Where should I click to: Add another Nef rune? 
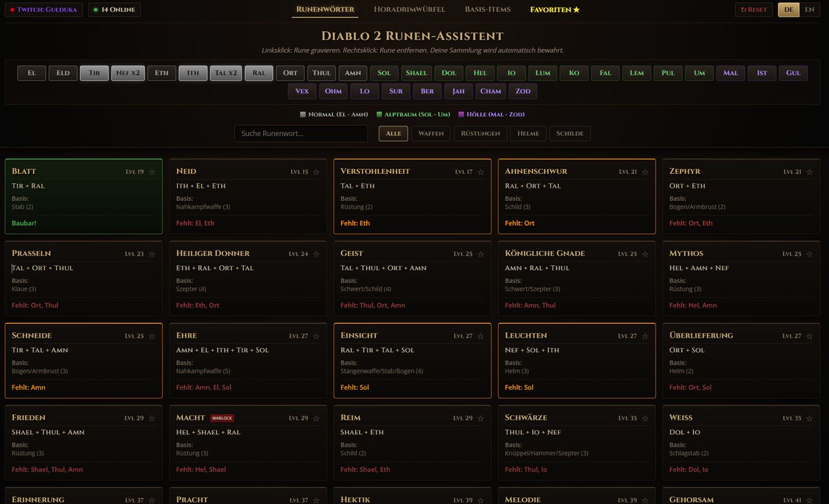128,72
